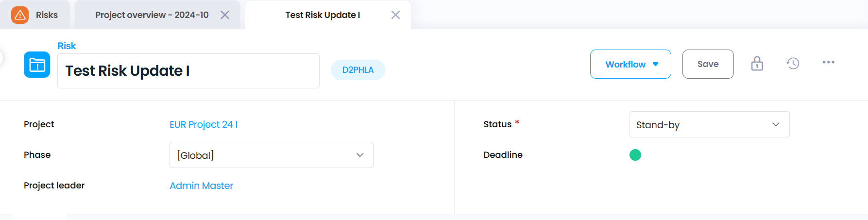Viewport: 868px width, 220px height.
Task: Switch to Project overview - 2024-10 tab
Action: (x=152, y=15)
